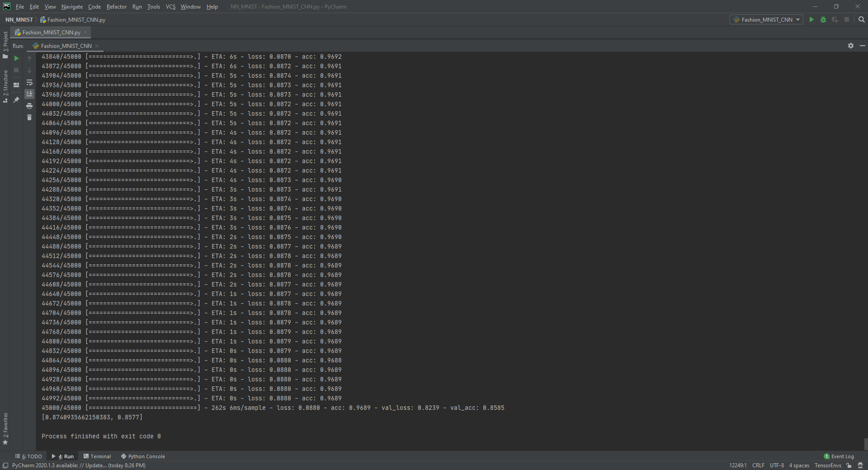Open the VCS menu

pyautogui.click(x=170, y=7)
